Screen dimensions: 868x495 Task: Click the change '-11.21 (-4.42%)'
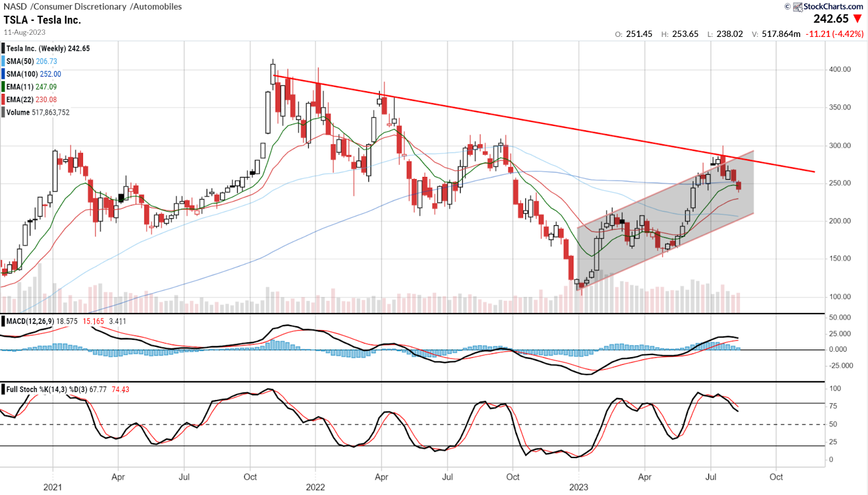pos(834,34)
